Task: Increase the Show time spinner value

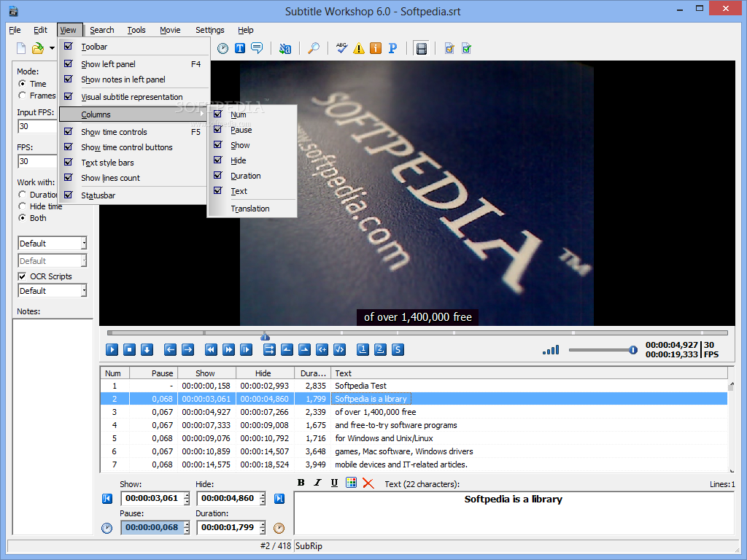Action: pos(187,495)
